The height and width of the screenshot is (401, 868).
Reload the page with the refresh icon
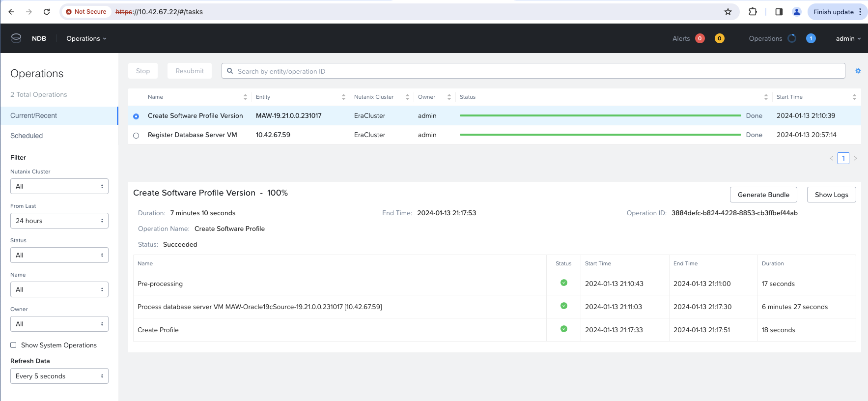pyautogui.click(x=47, y=12)
